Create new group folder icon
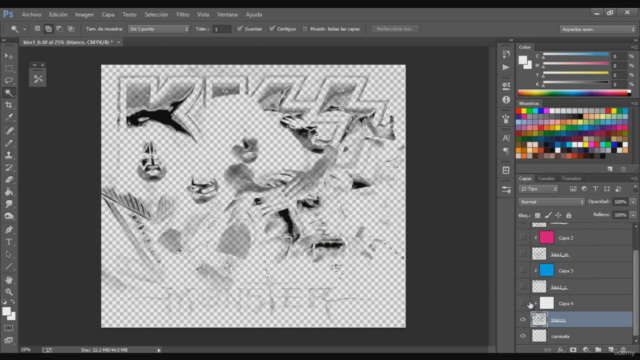 click(598, 350)
